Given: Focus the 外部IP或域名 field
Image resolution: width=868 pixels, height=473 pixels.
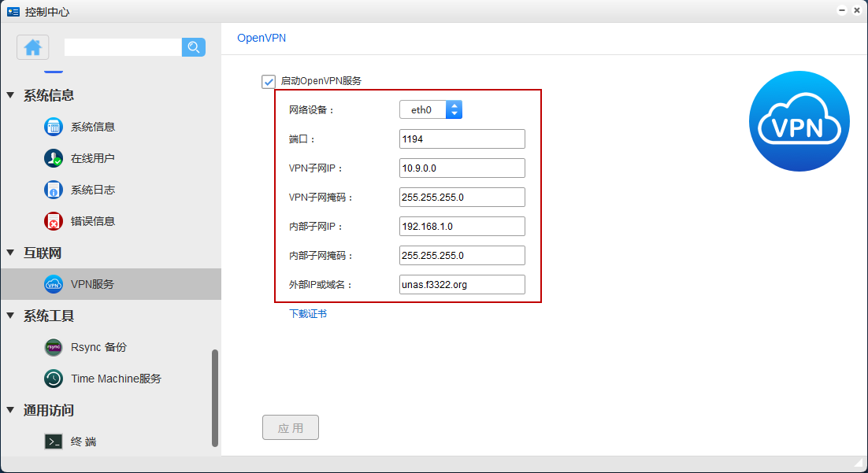Looking at the screenshot, I should tap(462, 284).
